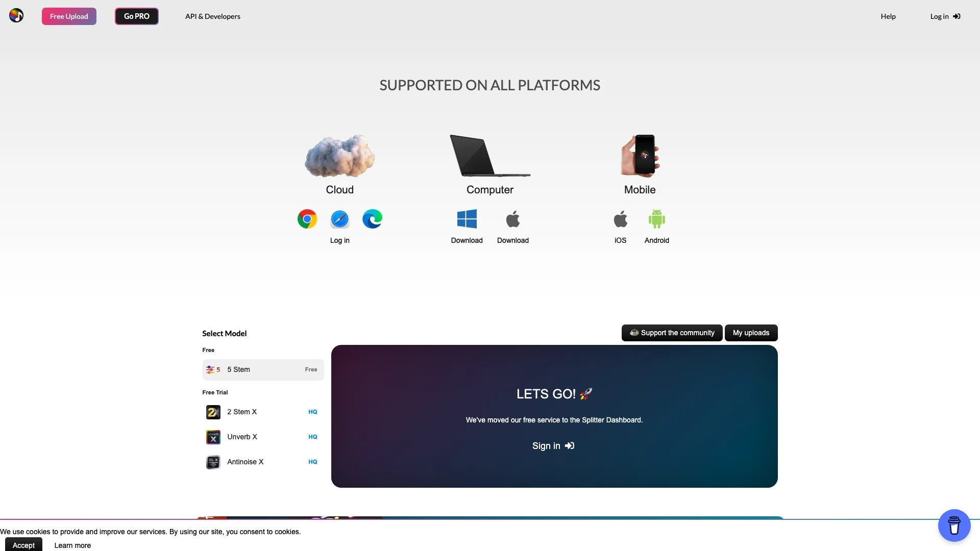The image size is (980, 551).
Task: Click the My uploads button
Action: (x=750, y=332)
